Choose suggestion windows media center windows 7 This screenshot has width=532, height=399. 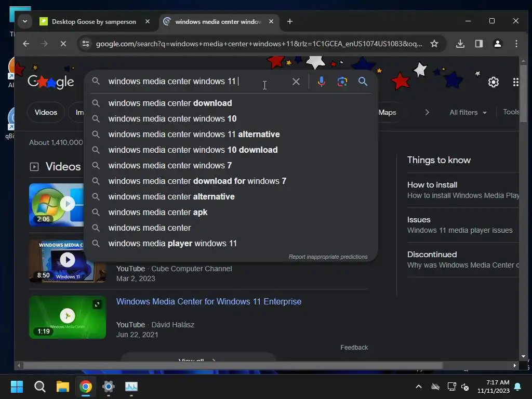(231, 166)
